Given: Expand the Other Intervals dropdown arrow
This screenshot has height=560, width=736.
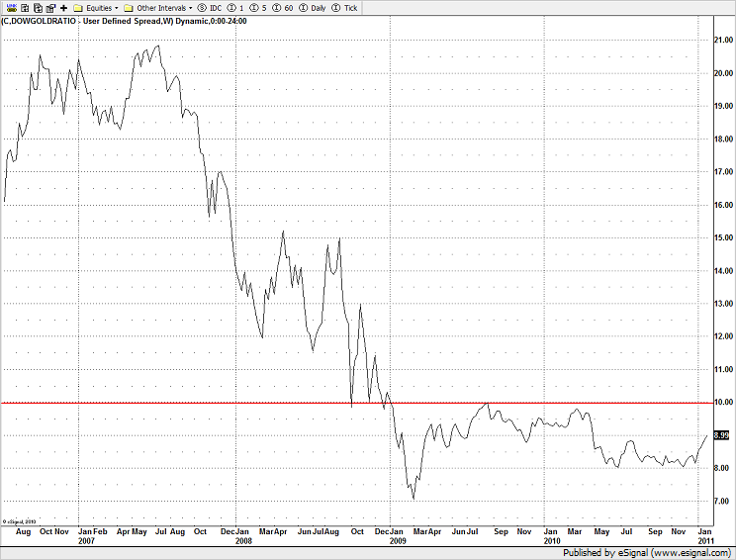Looking at the screenshot, I should pos(191,8).
